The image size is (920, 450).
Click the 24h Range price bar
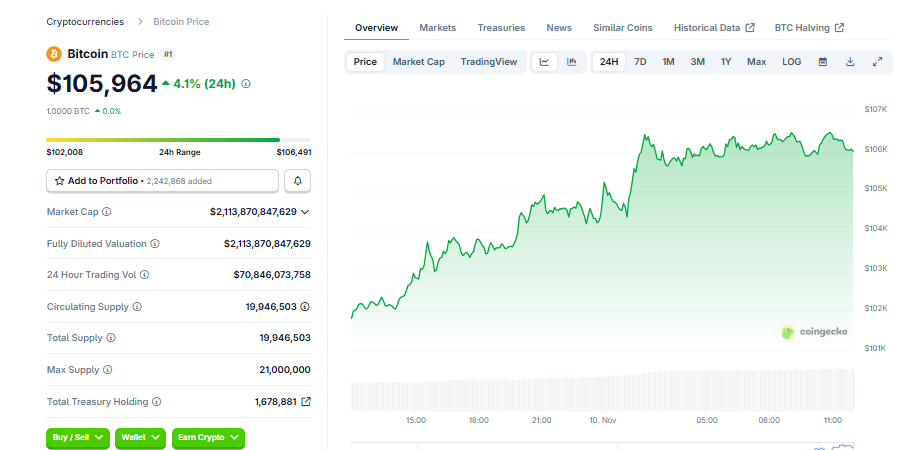163,140
